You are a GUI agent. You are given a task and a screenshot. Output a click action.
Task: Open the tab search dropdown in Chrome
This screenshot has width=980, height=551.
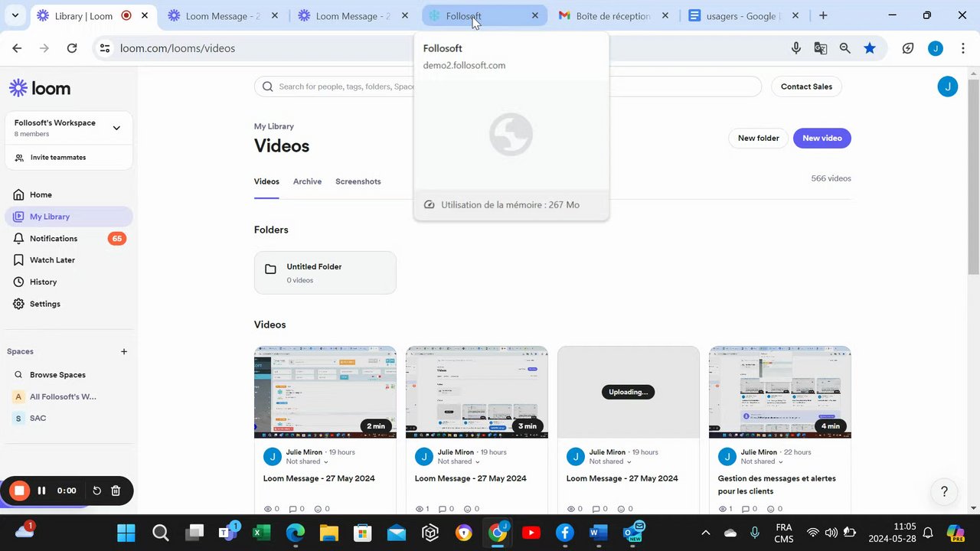point(15,15)
